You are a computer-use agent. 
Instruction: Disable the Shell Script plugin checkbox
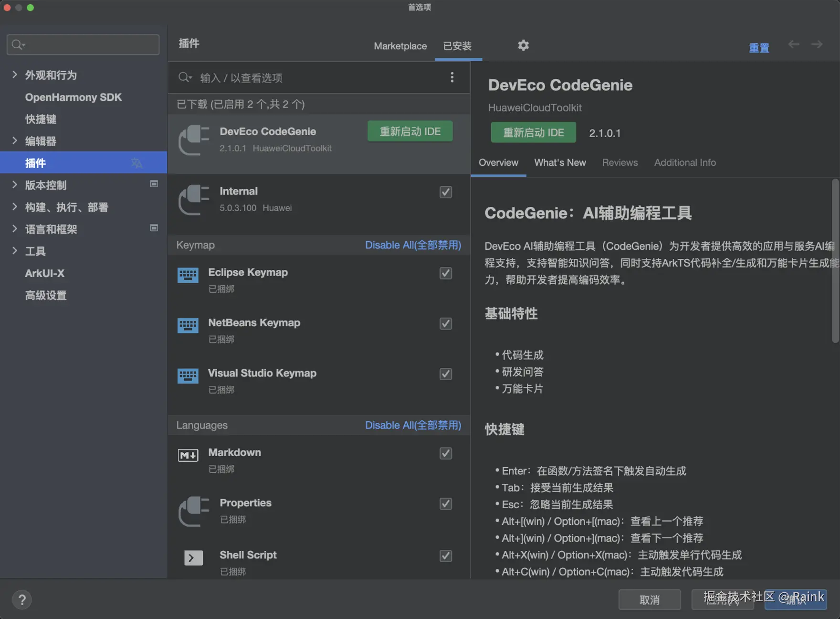(x=446, y=556)
